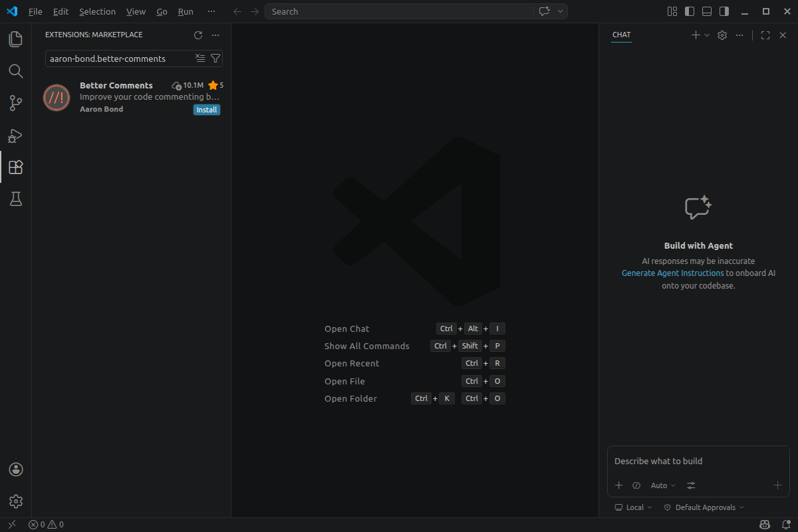This screenshot has width=798, height=532.
Task: Click the star rating of Better Comments
Action: (x=215, y=85)
